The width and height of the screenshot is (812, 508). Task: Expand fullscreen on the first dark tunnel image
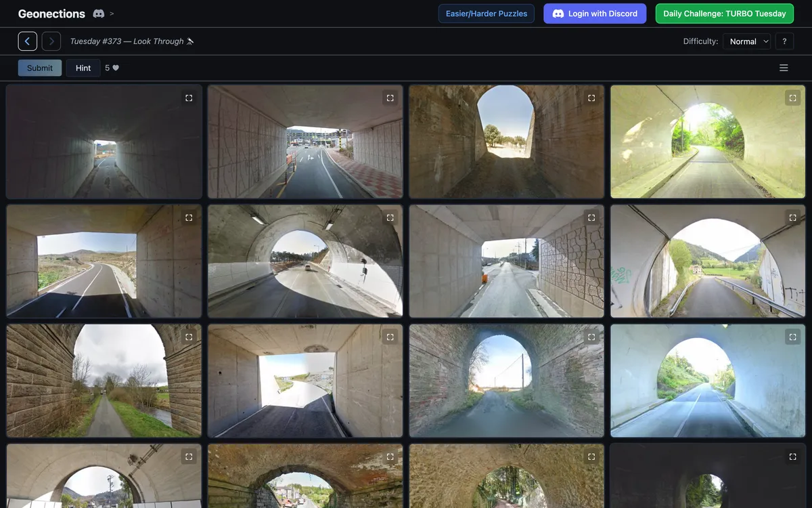[x=189, y=98]
